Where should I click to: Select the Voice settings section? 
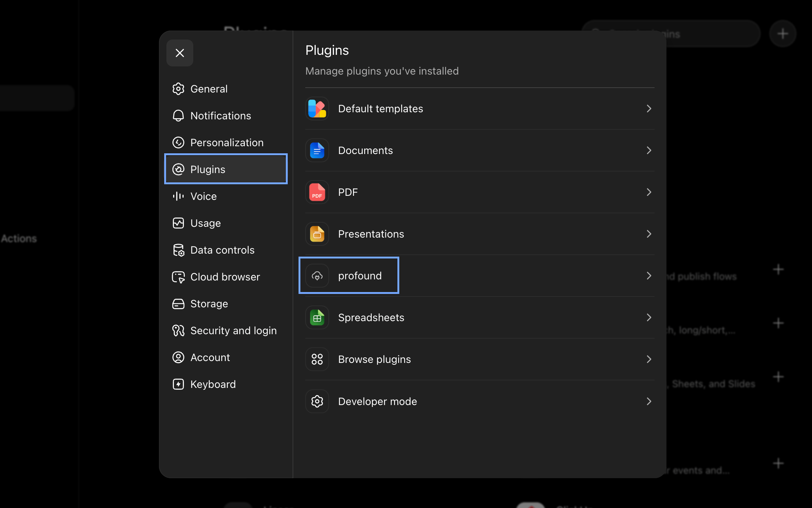coord(226,196)
